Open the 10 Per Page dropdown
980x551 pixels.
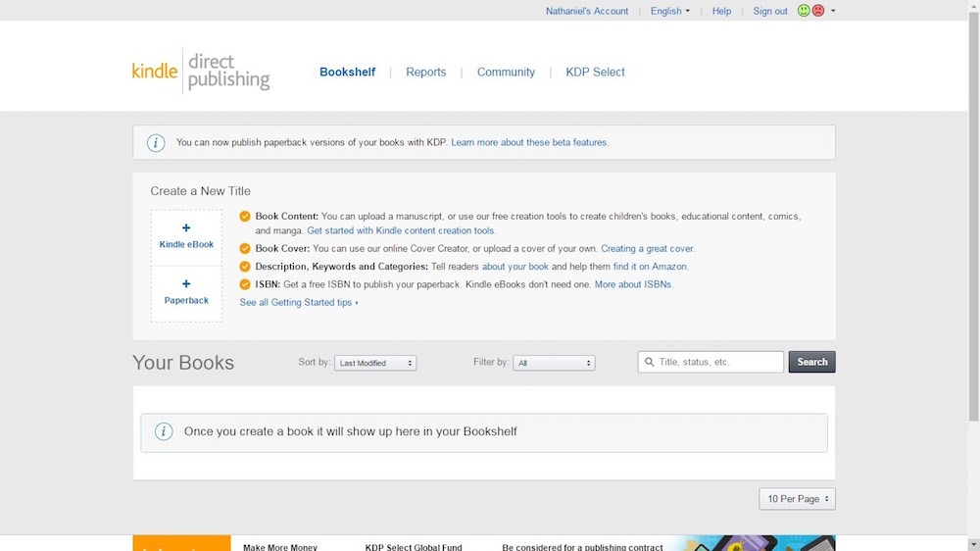797,499
